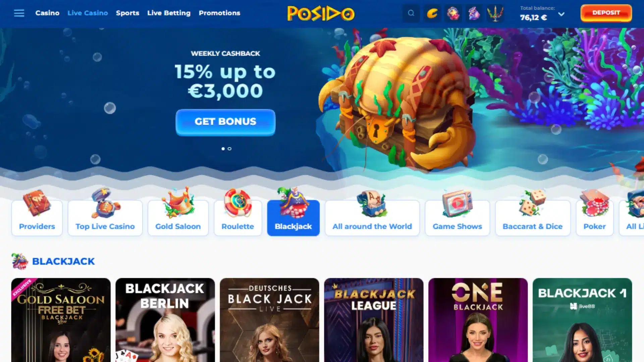Open the purple wizard icon in header

[474, 13]
